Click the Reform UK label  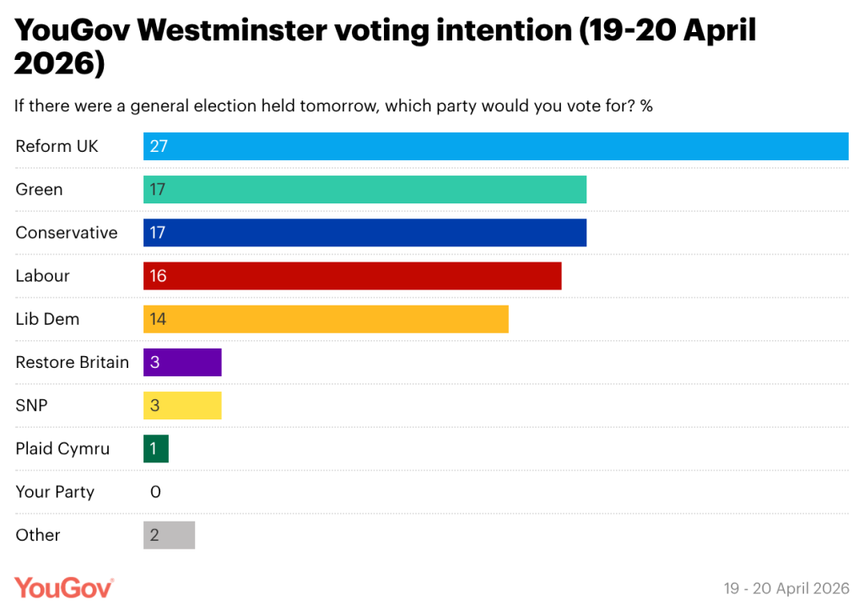pyautogui.click(x=57, y=146)
